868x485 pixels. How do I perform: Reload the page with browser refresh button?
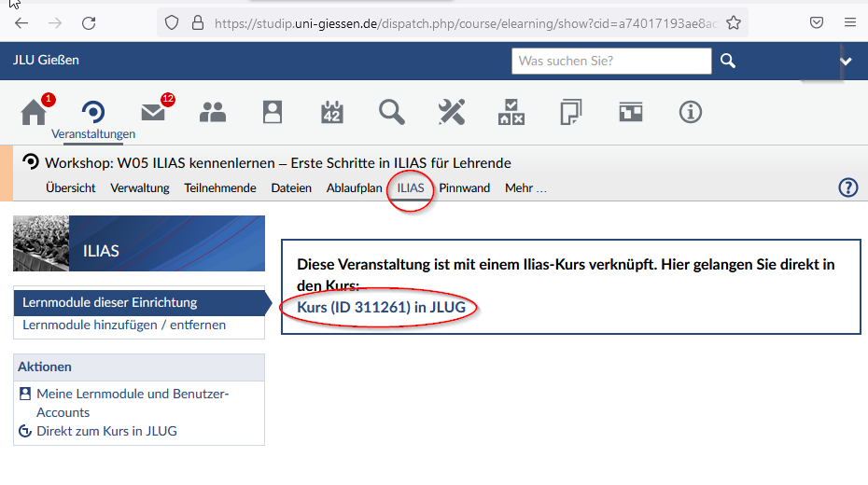(x=89, y=22)
